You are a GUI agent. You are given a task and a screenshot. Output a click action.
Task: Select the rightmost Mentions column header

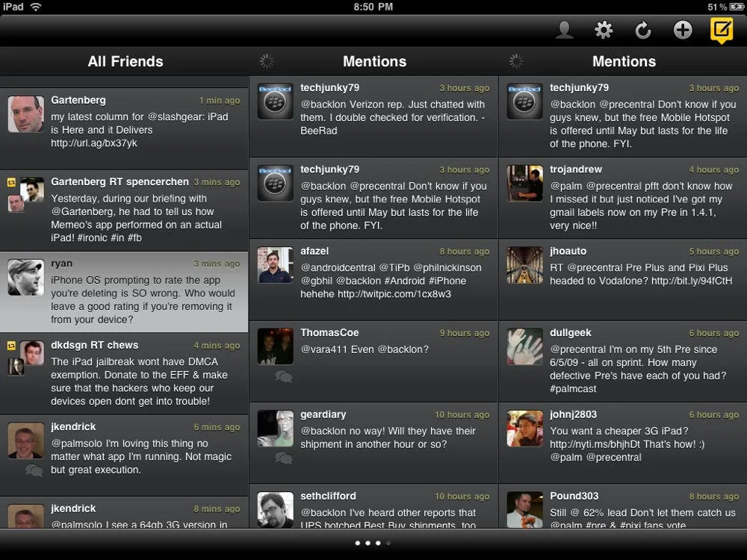(x=624, y=61)
